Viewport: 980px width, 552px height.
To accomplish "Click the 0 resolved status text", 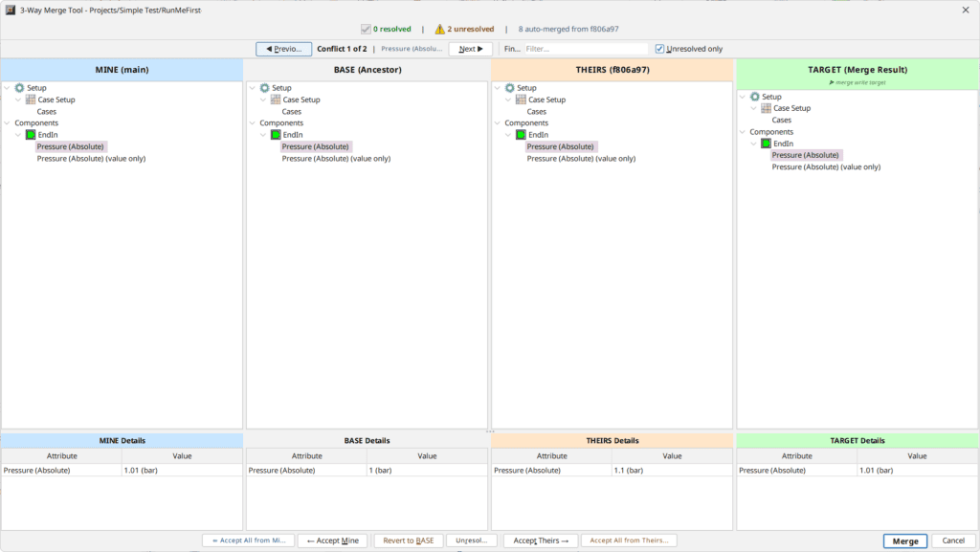I will (391, 29).
